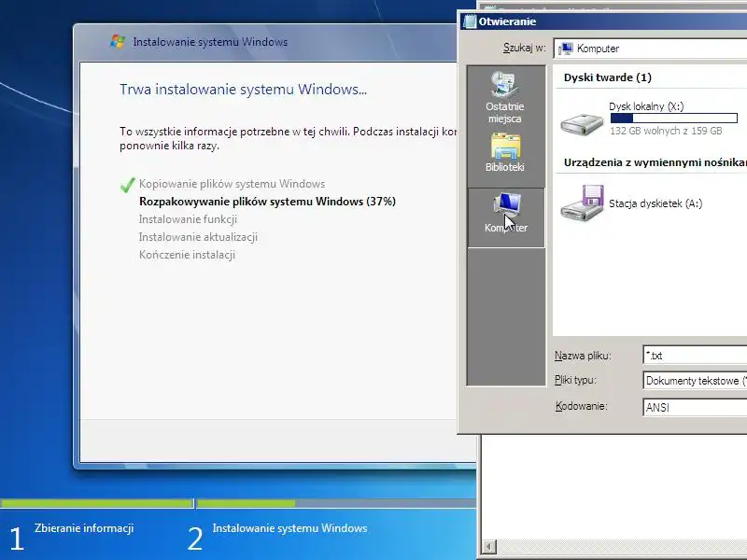The height and width of the screenshot is (560, 747).
Task: Select the Dysk lokalny (X:) drive icon
Action: click(582, 123)
